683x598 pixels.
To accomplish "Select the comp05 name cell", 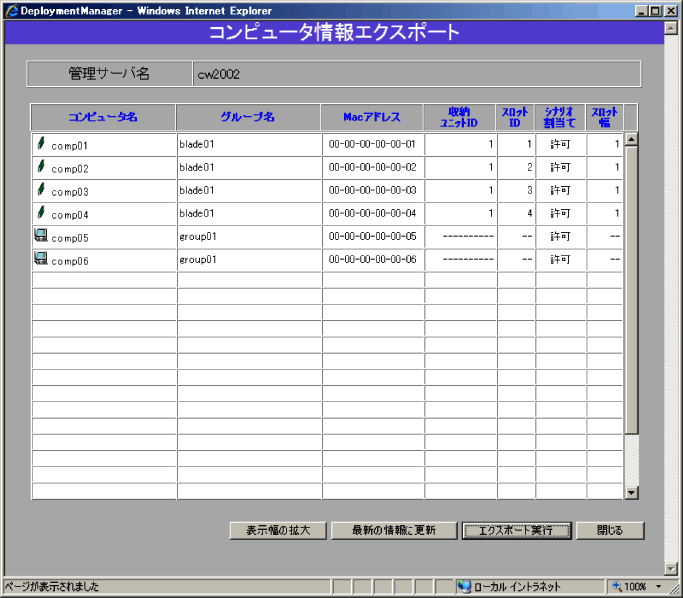I will coord(104,237).
